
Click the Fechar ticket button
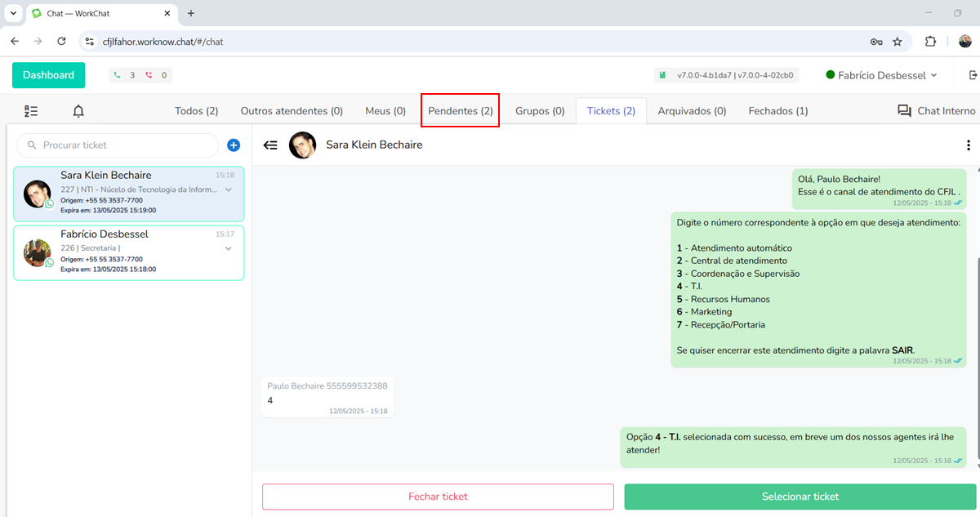click(438, 497)
